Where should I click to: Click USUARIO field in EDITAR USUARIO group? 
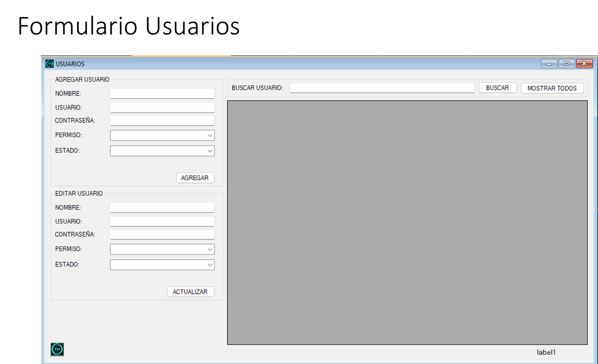(x=162, y=222)
